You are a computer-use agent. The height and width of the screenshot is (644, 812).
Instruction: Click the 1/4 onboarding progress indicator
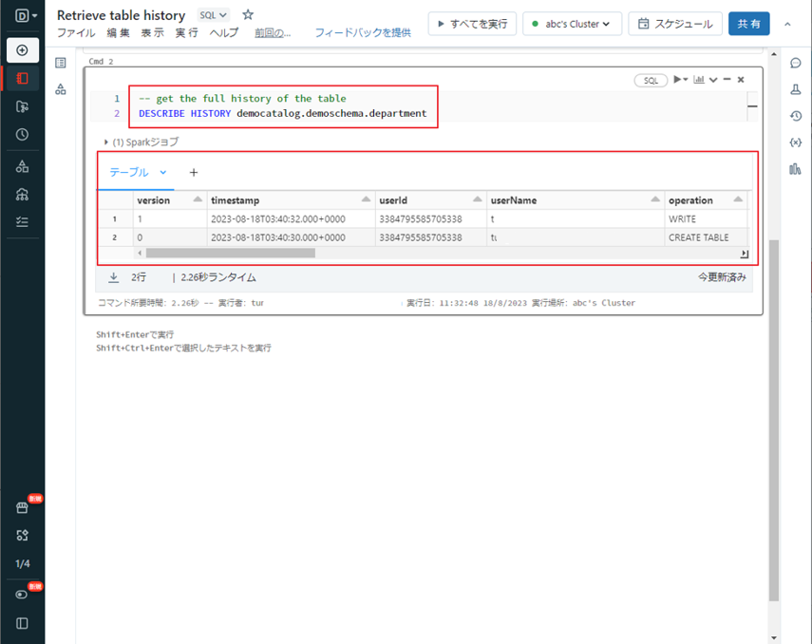[22, 563]
